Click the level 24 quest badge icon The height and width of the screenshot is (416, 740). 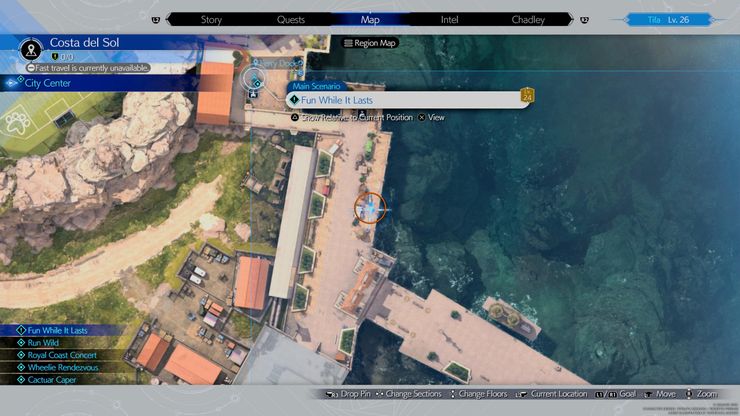527,95
